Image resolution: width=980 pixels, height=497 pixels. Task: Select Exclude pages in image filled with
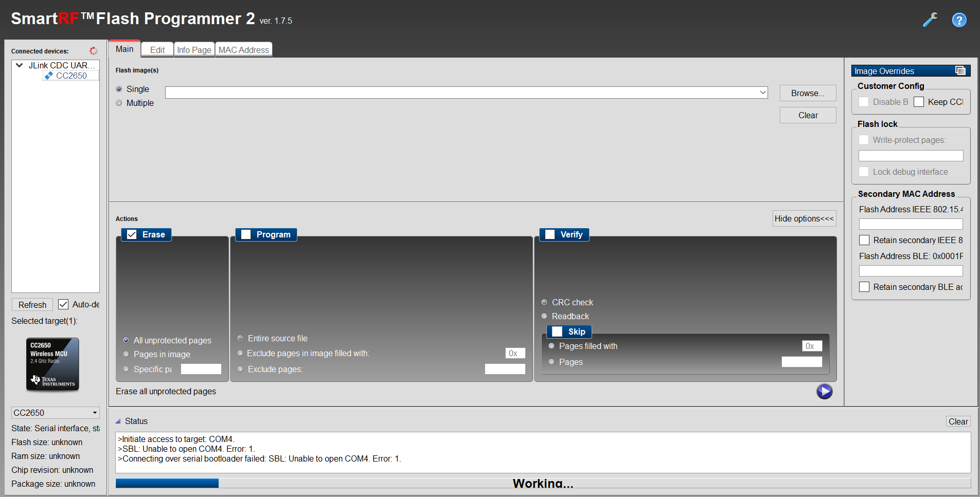coord(240,353)
